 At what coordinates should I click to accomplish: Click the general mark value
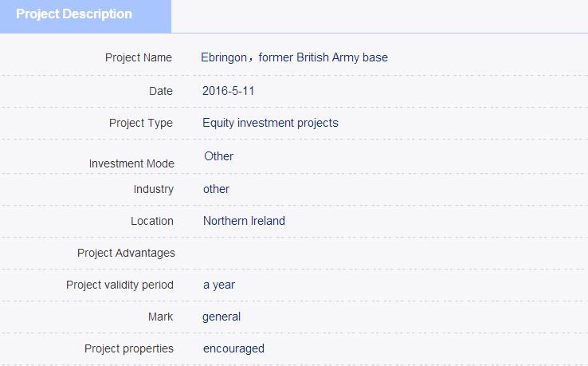pos(221,317)
